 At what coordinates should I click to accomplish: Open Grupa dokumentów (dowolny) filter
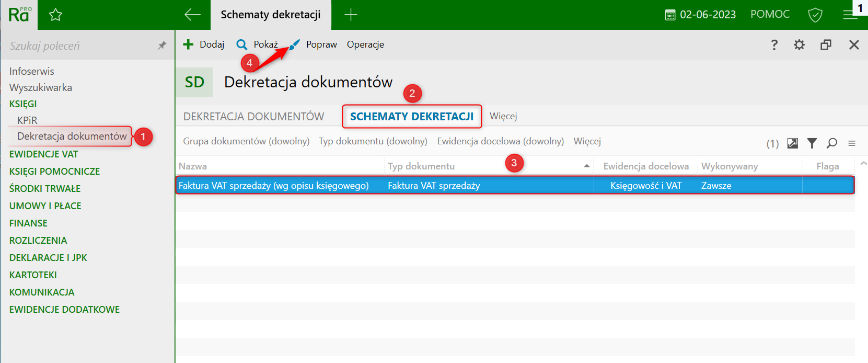click(246, 141)
